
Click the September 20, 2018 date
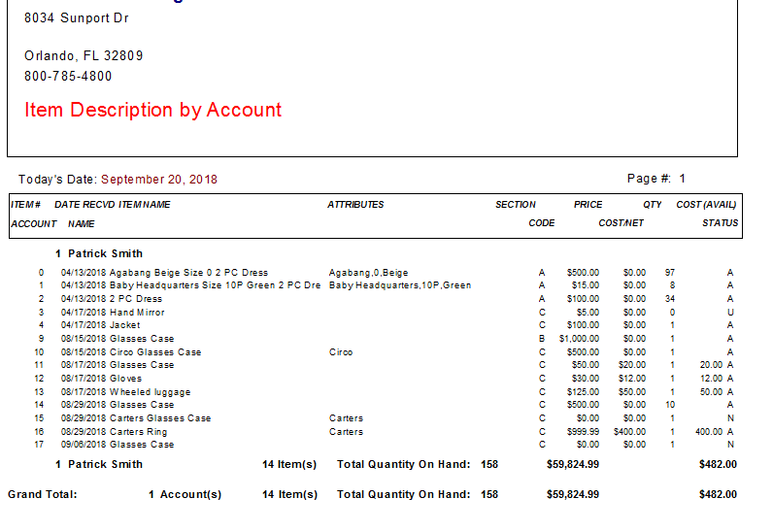point(159,180)
